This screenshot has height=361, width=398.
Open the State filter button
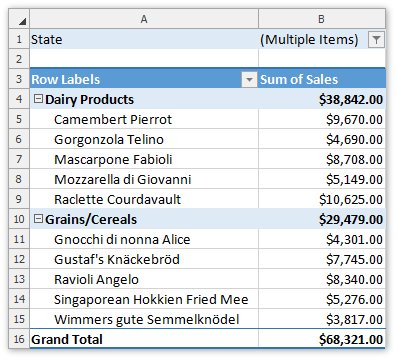(x=376, y=40)
